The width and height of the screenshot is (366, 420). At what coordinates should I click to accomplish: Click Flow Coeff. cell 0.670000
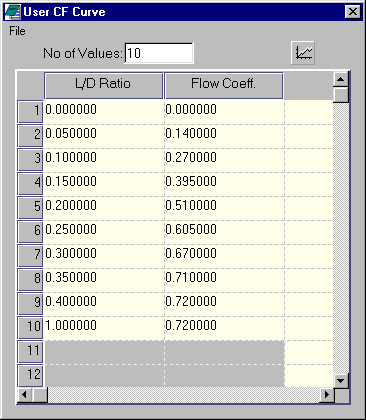pos(224,256)
